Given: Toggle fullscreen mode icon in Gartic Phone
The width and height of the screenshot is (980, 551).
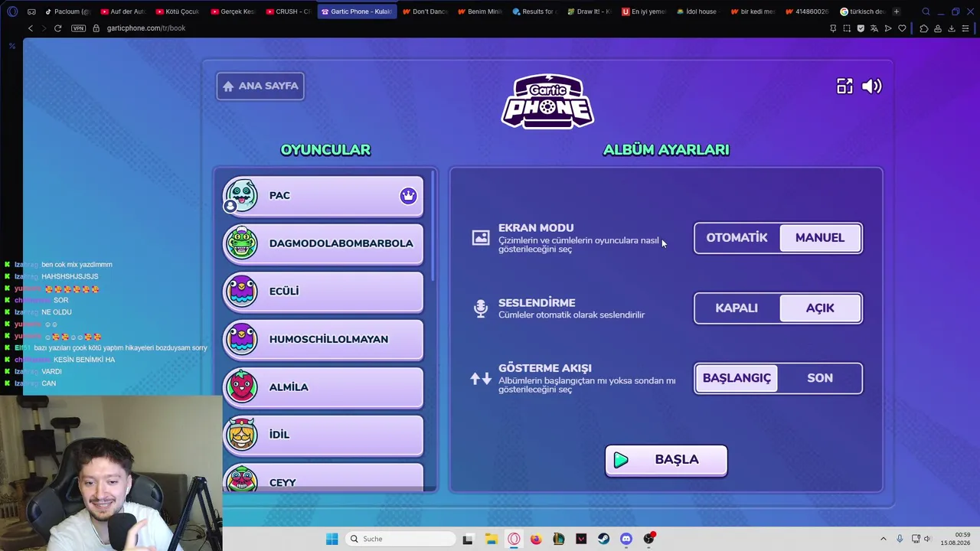Looking at the screenshot, I should (844, 86).
